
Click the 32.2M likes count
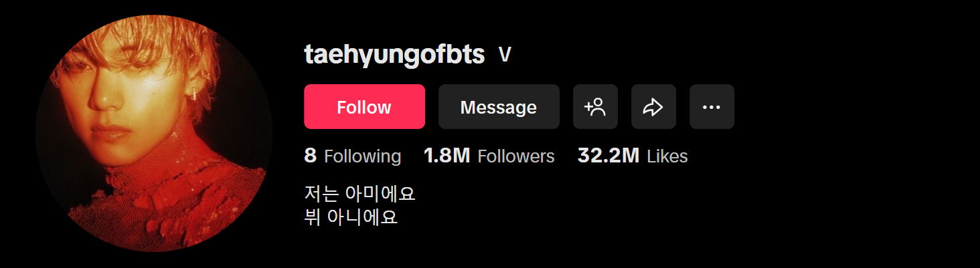(x=608, y=156)
